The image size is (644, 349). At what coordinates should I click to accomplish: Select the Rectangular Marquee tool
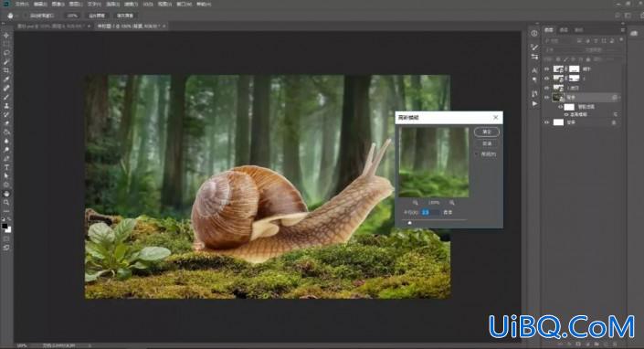(6, 45)
